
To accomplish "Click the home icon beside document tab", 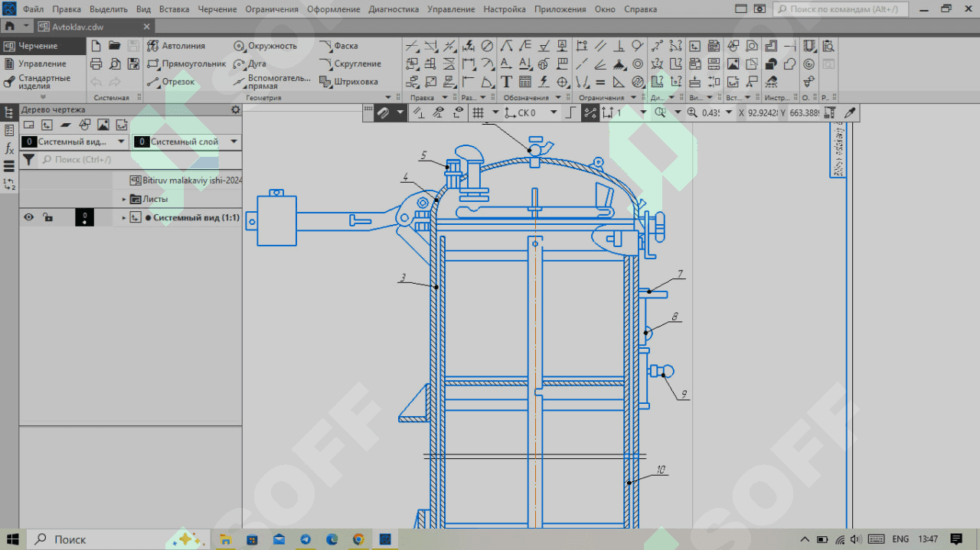I will coord(9,26).
